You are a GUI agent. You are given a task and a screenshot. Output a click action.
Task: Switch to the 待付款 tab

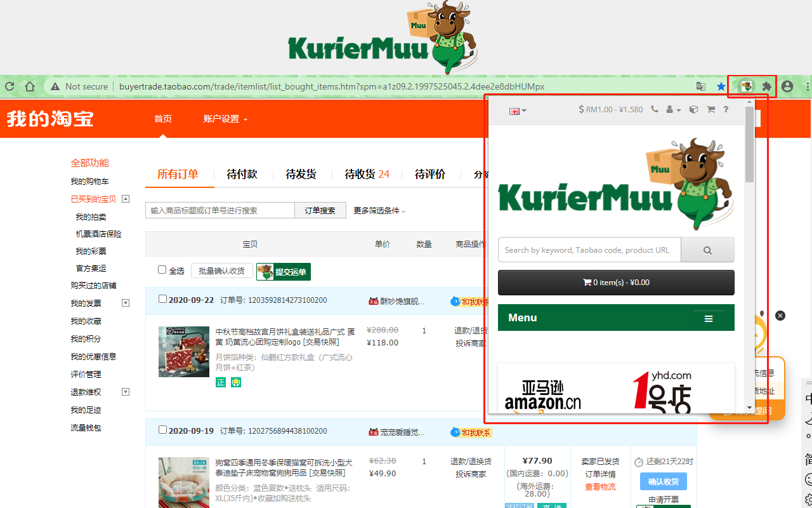(242, 174)
